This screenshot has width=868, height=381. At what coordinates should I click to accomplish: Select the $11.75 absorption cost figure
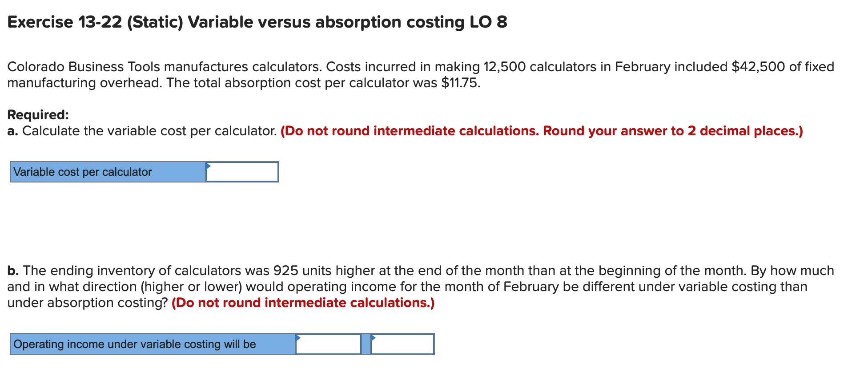[x=460, y=83]
